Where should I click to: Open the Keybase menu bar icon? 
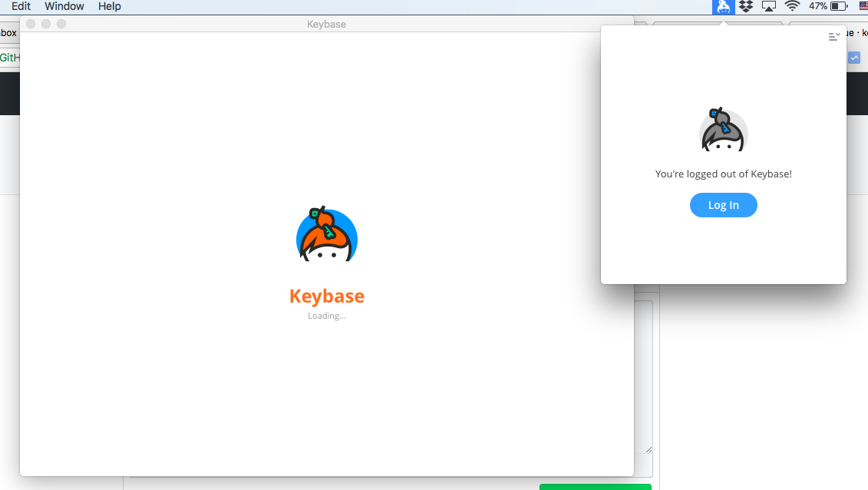pyautogui.click(x=723, y=7)
